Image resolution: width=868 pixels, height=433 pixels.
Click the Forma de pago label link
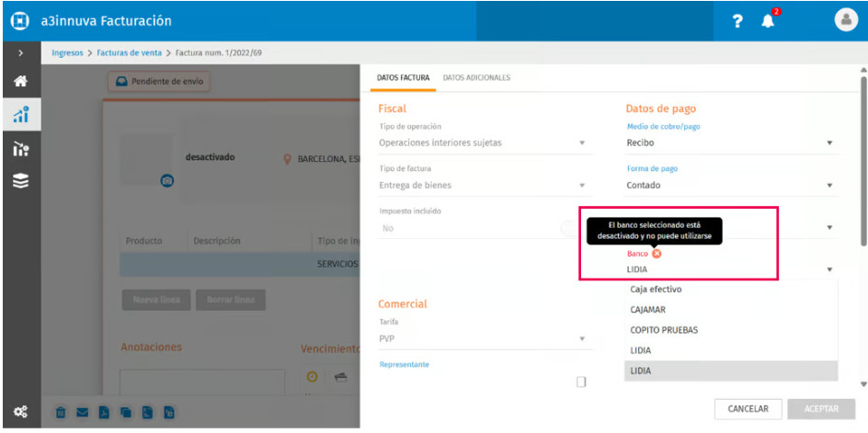click(x=652, y=169)
